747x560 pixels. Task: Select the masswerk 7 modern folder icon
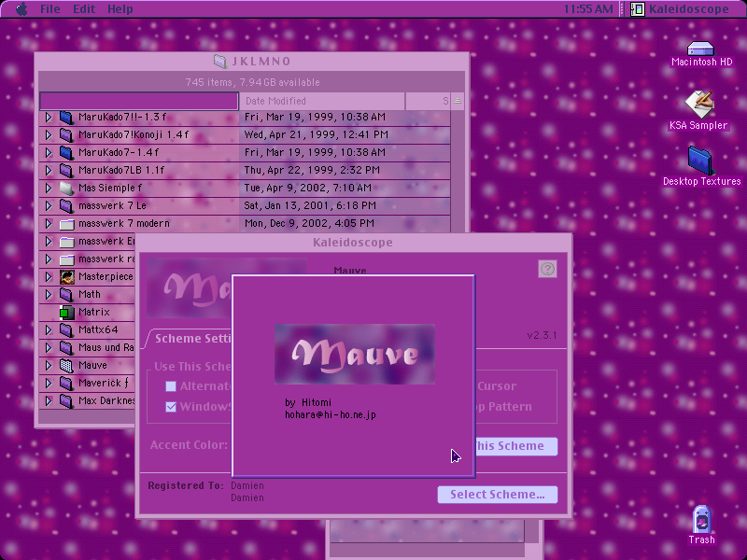point(66,223)
